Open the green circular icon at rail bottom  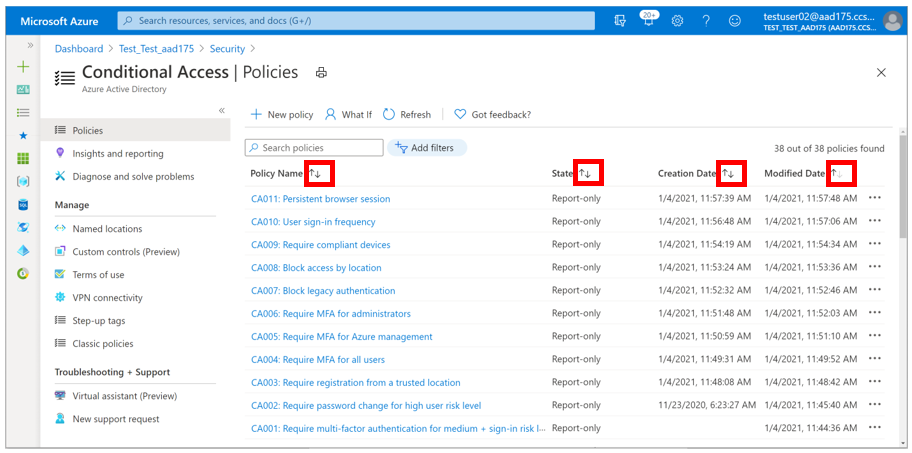23,273
